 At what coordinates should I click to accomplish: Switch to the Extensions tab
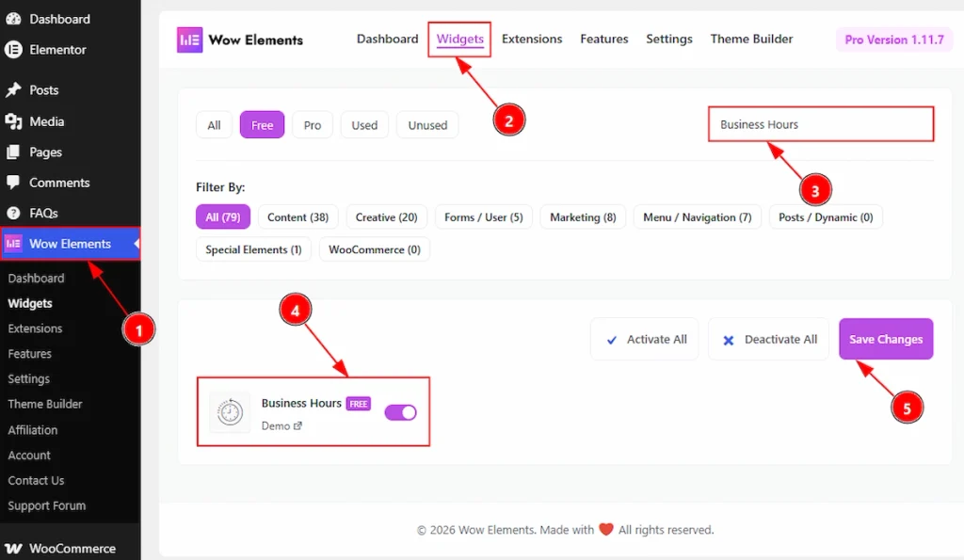[532, 39]
